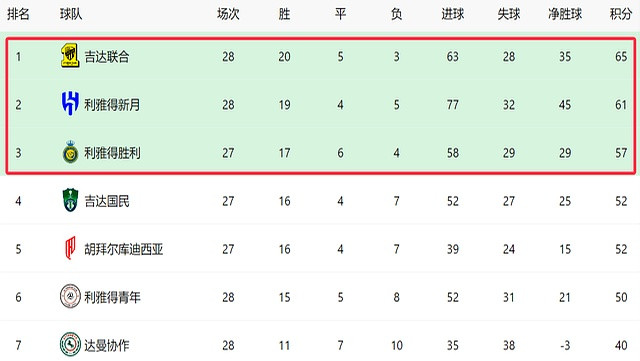Select the 球队 column header
The height and width of the screenshot is (361, 640).
click(x=71, y=14)
